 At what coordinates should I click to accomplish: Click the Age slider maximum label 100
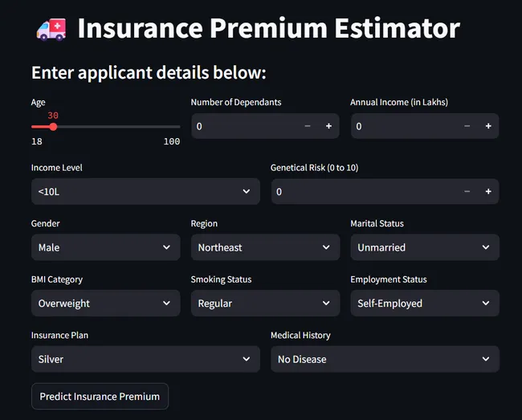(x=172, y=141)
